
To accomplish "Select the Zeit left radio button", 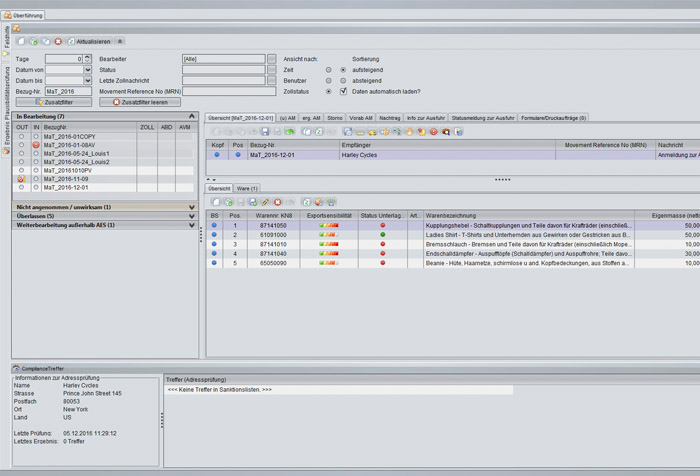I will point(329,70).
